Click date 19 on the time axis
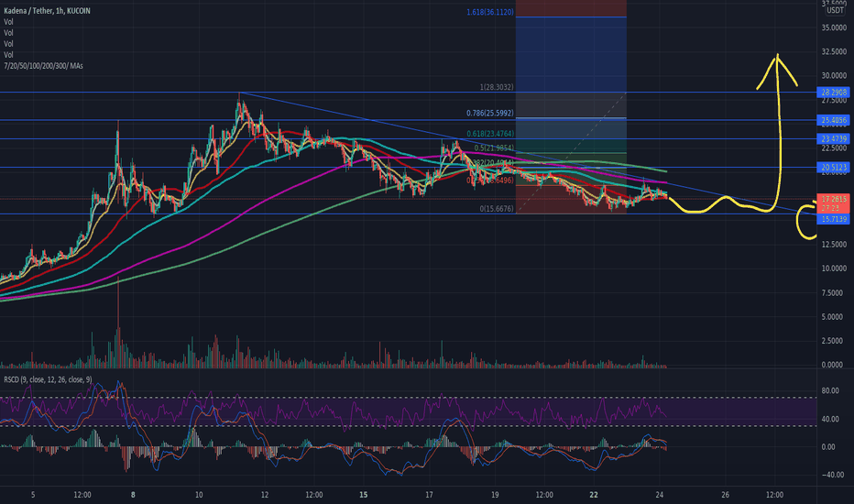 [x=495, y=495]
